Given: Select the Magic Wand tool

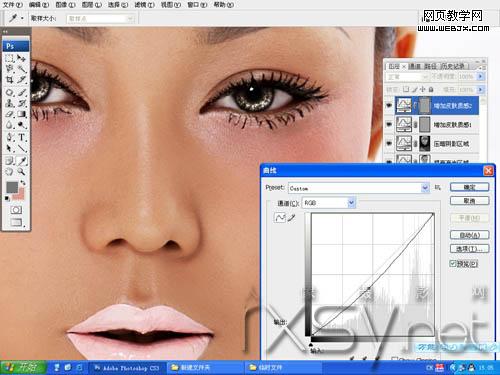Looking at the screenshot, I should click(x=22, y=69).
